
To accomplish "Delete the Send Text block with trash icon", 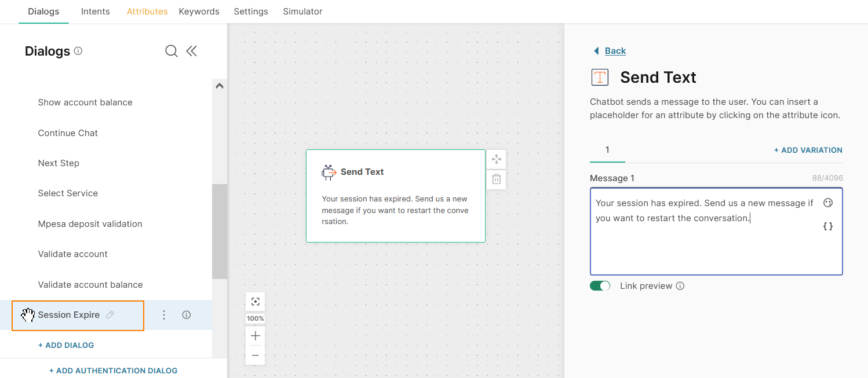I will 497,179.
